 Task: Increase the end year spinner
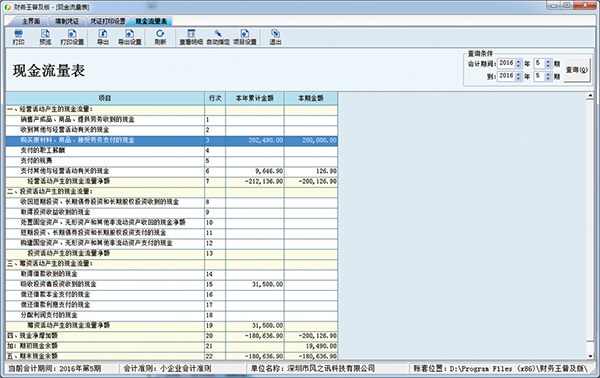pos(518,74)
